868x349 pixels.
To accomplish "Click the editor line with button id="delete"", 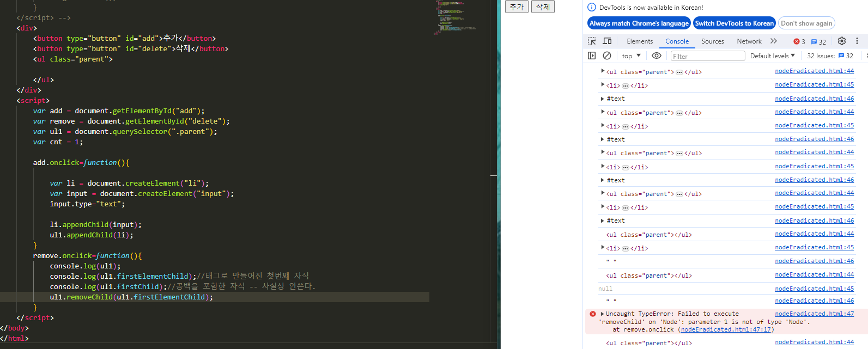I will point(131,49).
